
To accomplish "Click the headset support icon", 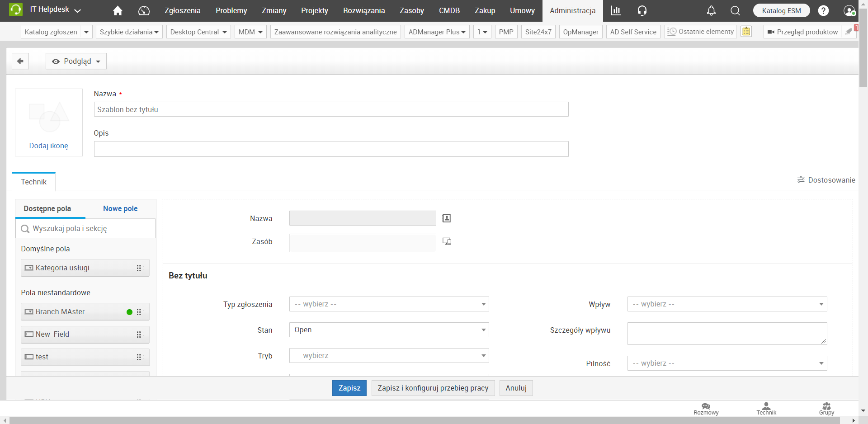I will (x=642, y=10).
